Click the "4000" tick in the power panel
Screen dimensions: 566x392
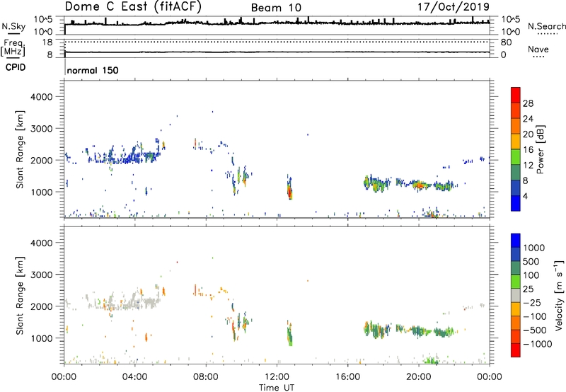coord(42,97)
